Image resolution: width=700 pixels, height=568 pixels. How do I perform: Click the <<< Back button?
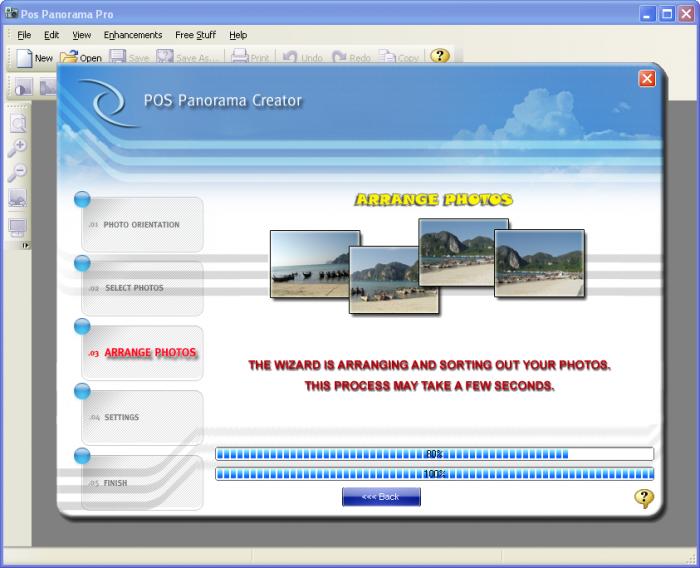coord(381,497)
